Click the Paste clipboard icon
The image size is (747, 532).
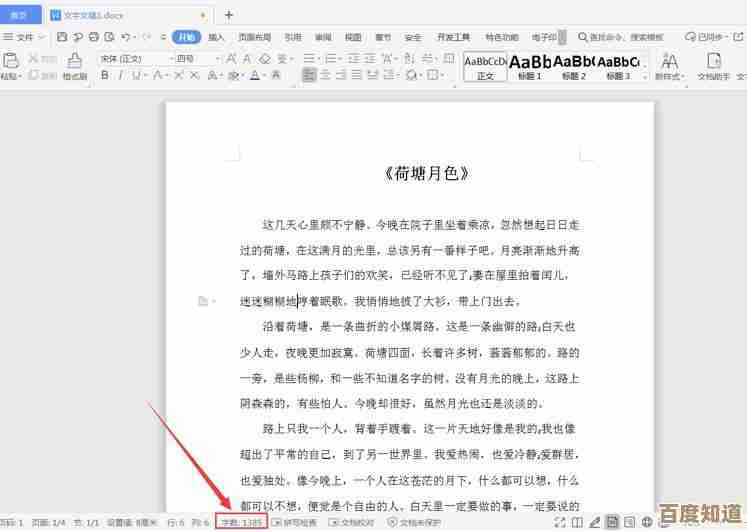click(x=10, y=61)
